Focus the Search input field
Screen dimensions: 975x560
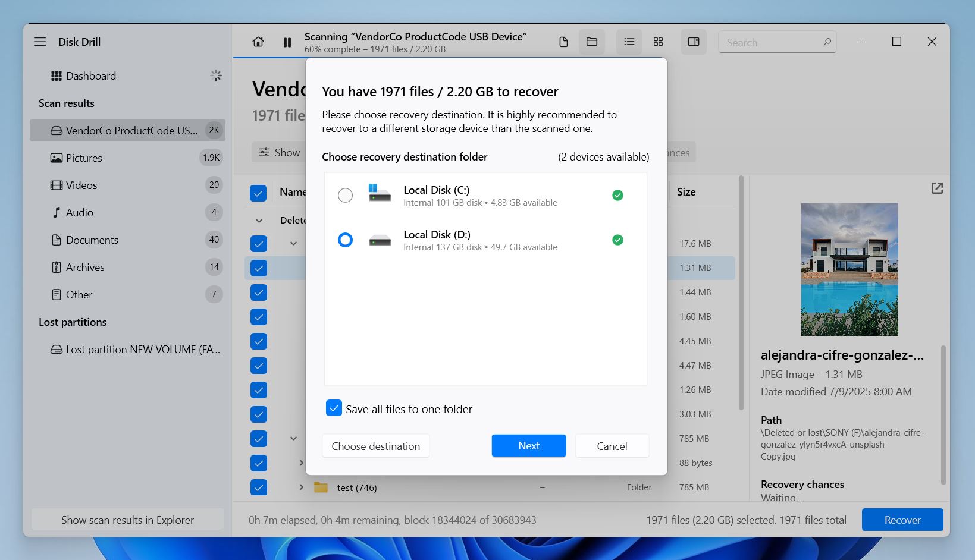coord(777,42)
